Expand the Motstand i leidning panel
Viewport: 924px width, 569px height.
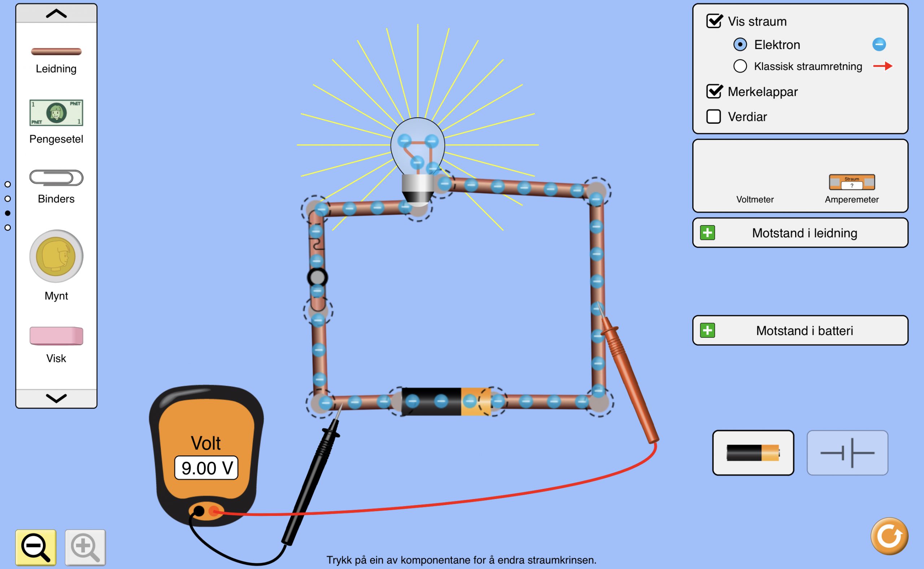pos(707,233)
